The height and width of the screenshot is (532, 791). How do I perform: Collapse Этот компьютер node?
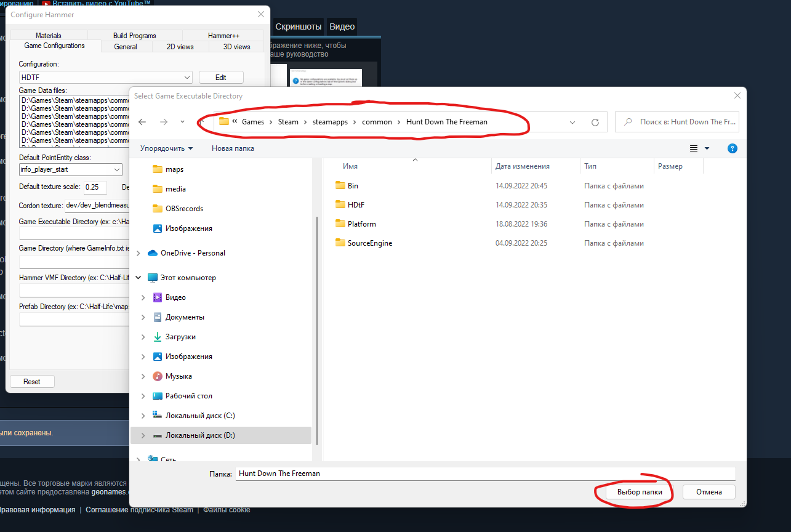point(139,278)
